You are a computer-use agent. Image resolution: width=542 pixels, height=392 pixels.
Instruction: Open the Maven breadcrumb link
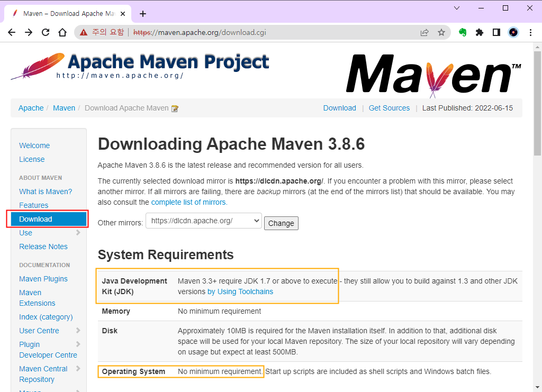pos(64,108)
